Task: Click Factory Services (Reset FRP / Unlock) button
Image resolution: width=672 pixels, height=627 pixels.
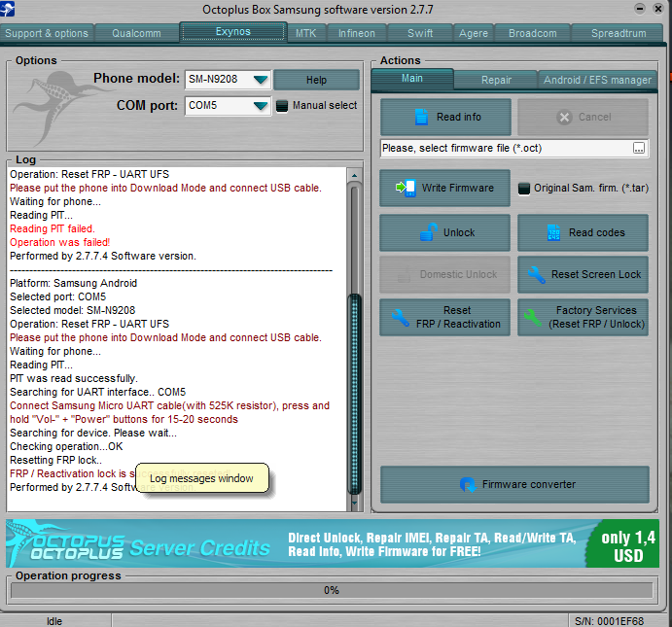Action: pyautogui.click(x=583, y=317)
